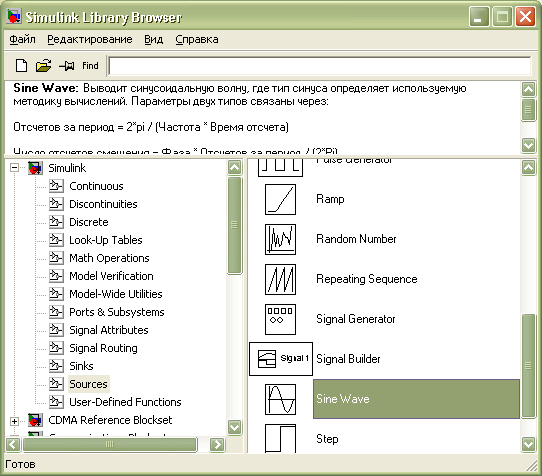Viewport: 542px width, 476px height.
Task: Select the Step block label
Action: 327,439
